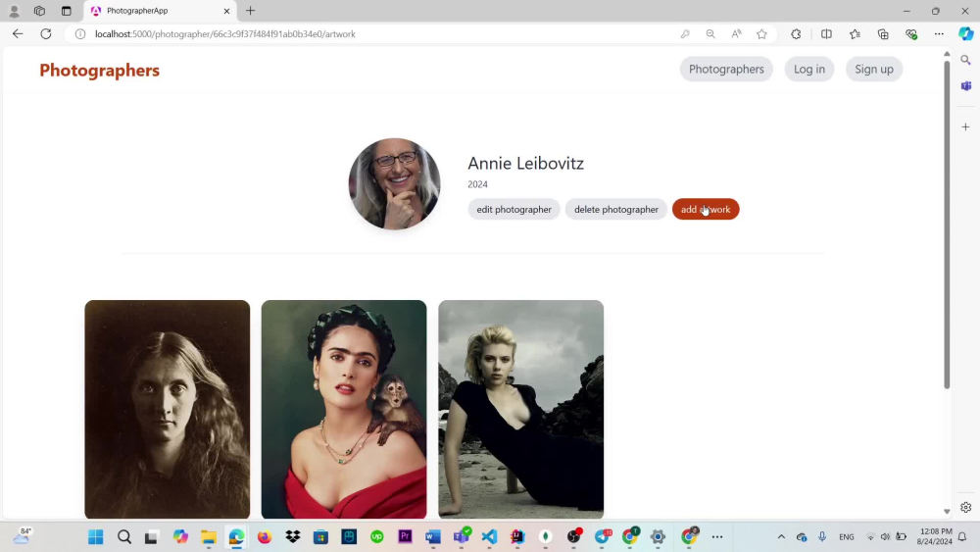View site information icon in address bar
Image resolution: width=980 pixels, height=552 pixels.
click(x=80, y=33)
